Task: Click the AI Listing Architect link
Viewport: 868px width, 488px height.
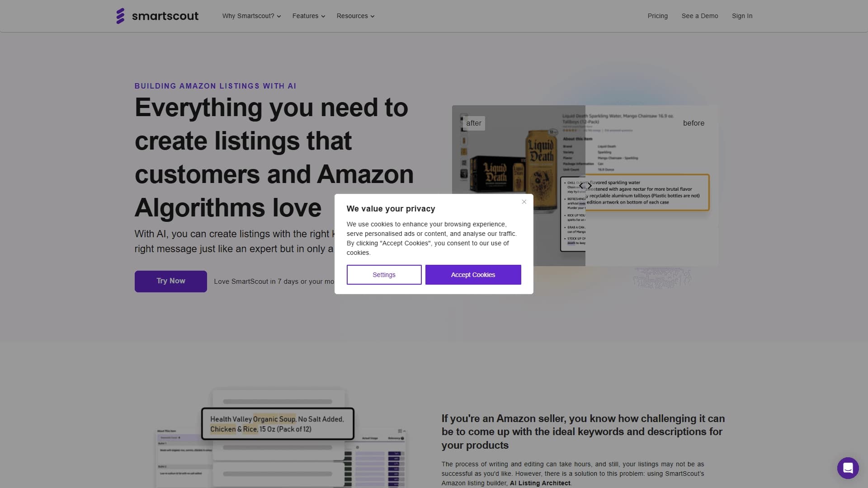Action: 540,483
